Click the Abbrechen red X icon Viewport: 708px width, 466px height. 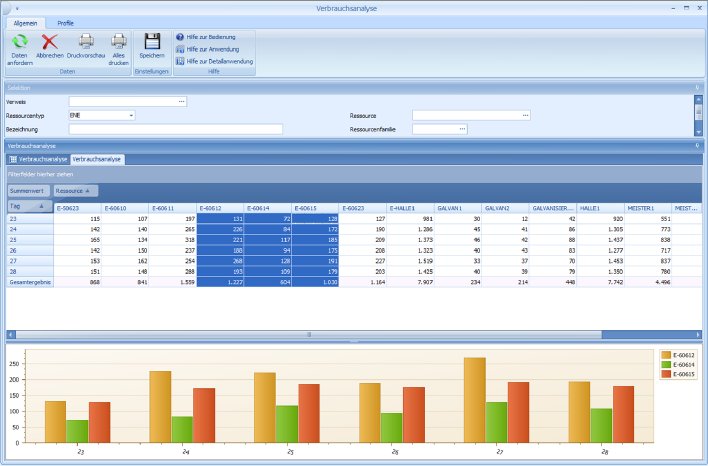coord(50,42)
